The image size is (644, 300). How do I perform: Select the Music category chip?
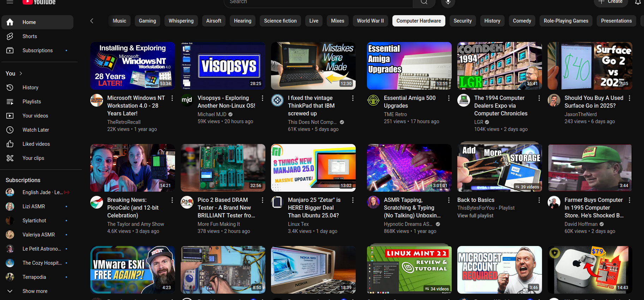[x=119, y=21]
